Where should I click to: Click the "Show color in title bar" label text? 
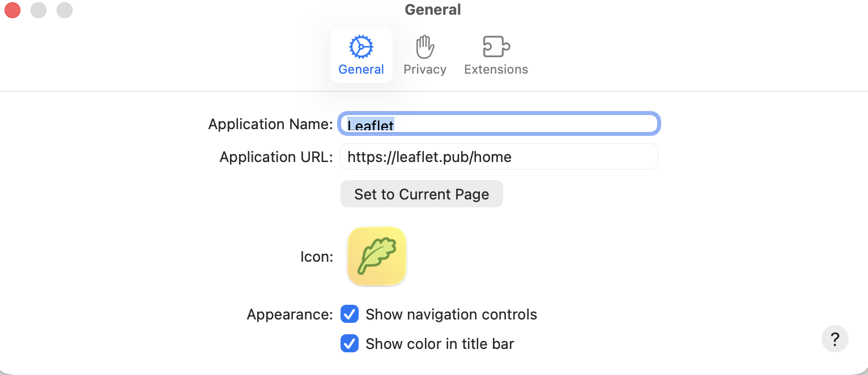click(440, 344)
